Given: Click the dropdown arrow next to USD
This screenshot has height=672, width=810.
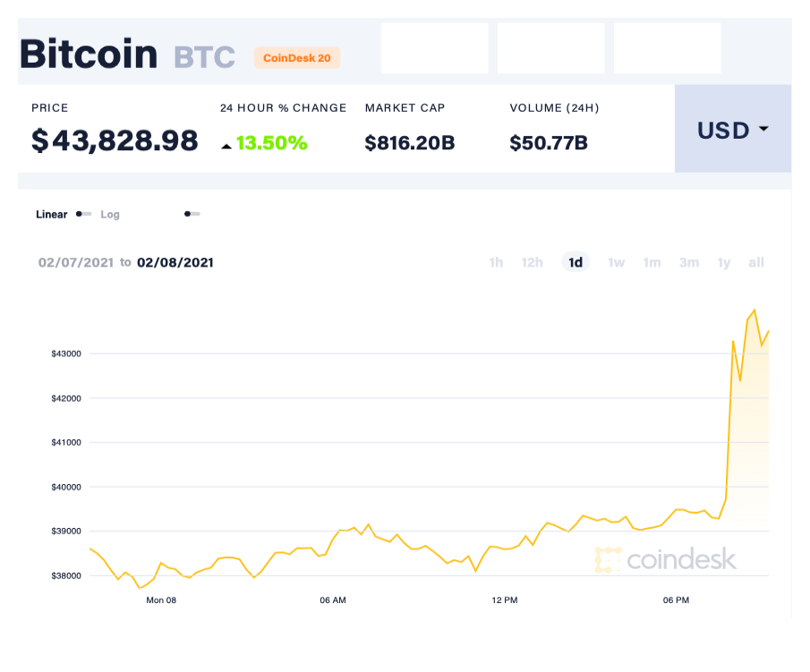Looking at the screenshot, I should pos(763,130).
